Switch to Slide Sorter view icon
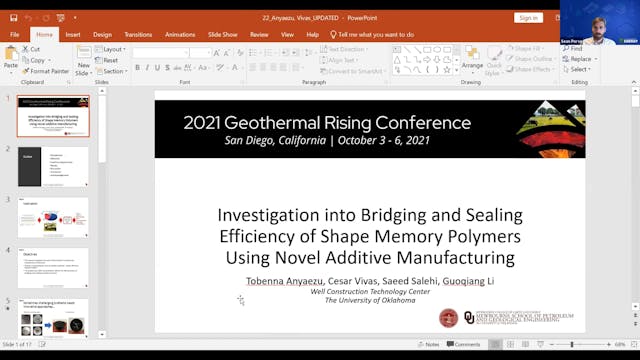Image resolution: width=640 pixels, height=360 pixels. click(511, 344)
